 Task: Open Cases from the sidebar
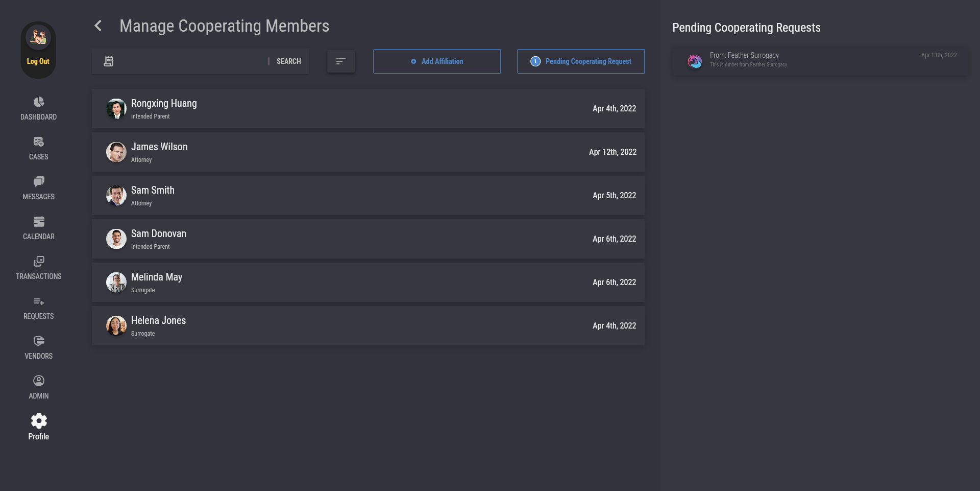click(x=39, y=142)
